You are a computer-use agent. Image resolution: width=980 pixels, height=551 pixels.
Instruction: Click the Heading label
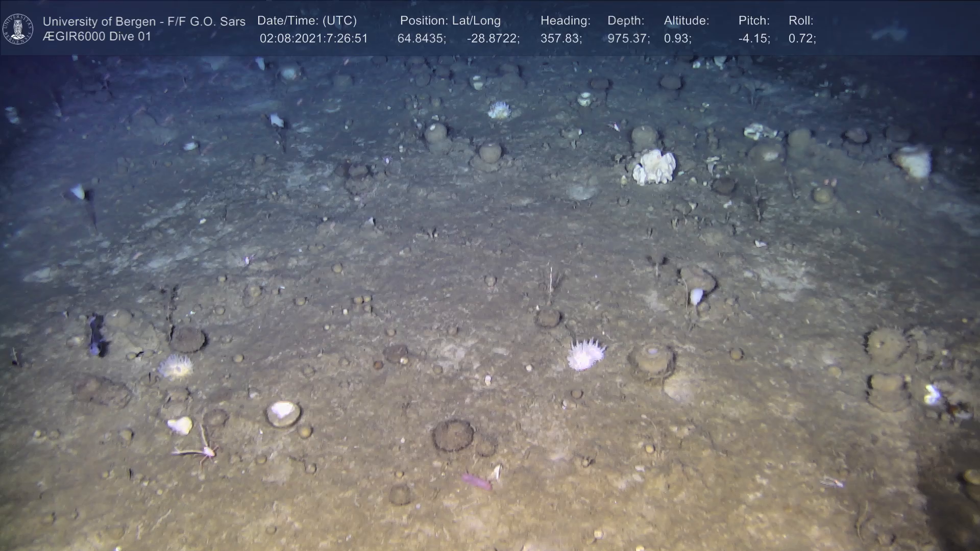tap(565, 21)
